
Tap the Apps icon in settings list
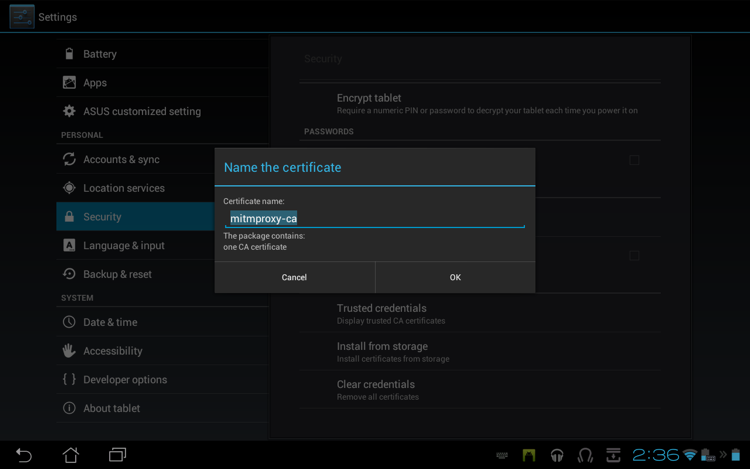(69, 83)
